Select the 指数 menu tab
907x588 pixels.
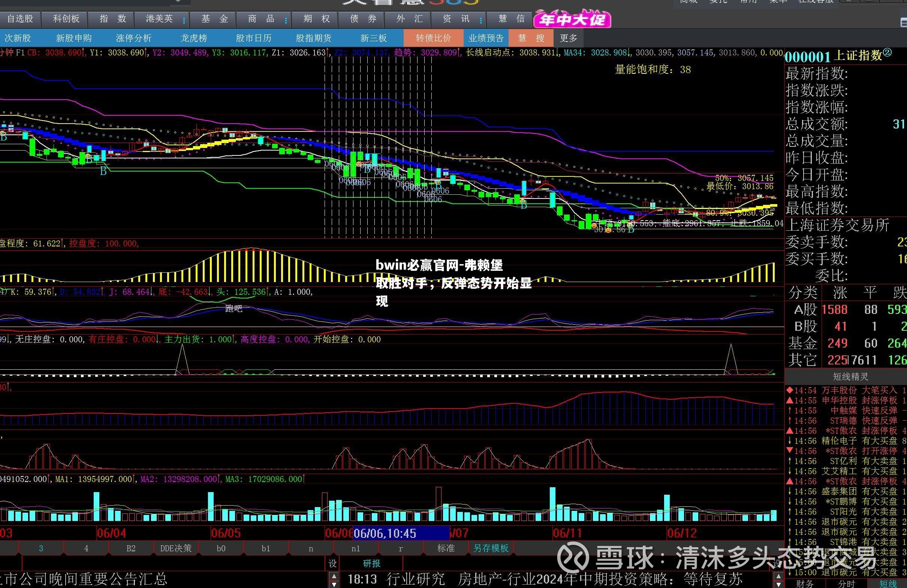112,19
